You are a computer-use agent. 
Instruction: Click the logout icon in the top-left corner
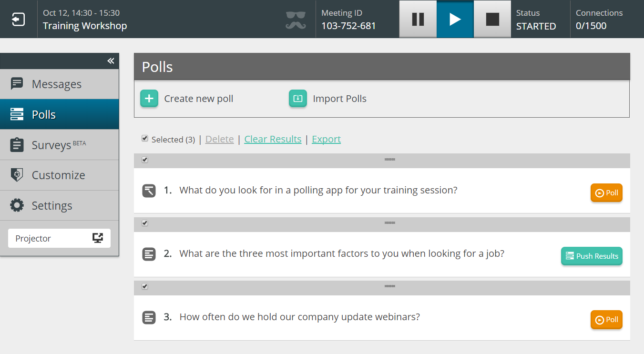18,19
